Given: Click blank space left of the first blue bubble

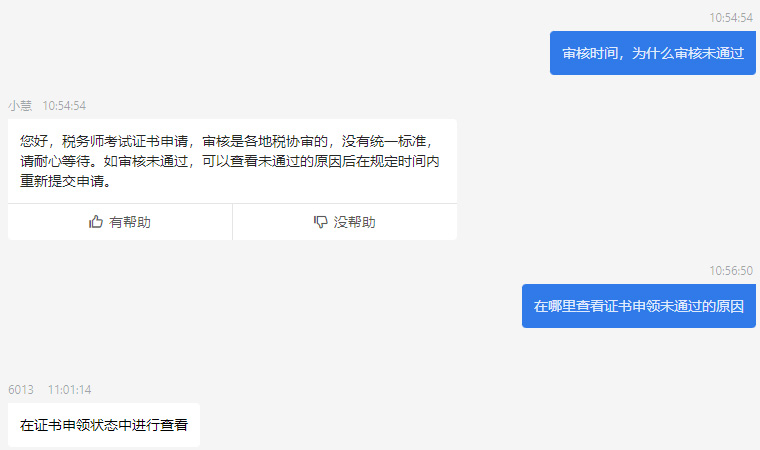Looking at the screenshot, I should click(300, 54).
